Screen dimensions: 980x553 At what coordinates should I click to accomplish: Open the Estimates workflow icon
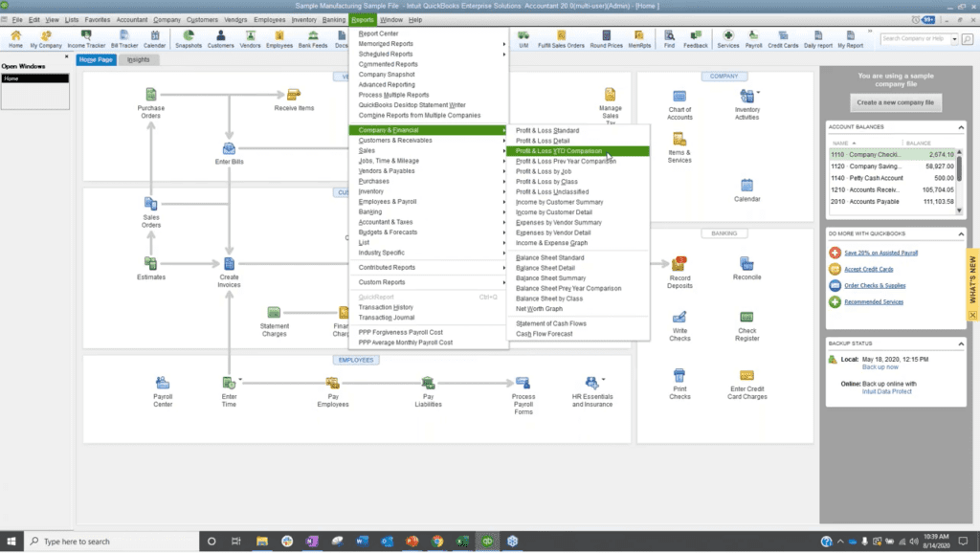(150, 268)
